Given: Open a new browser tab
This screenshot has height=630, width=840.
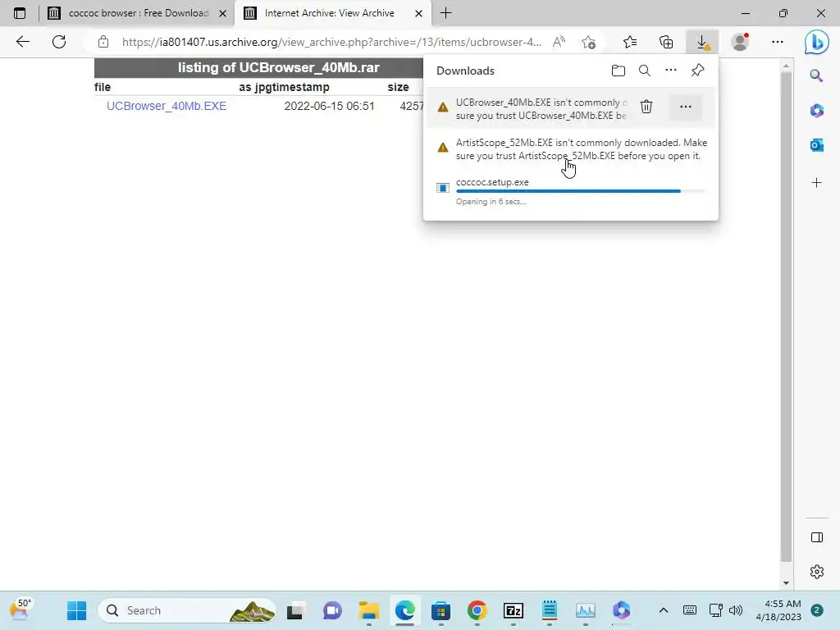Looking at the screenshot, I should pos(445,13).
